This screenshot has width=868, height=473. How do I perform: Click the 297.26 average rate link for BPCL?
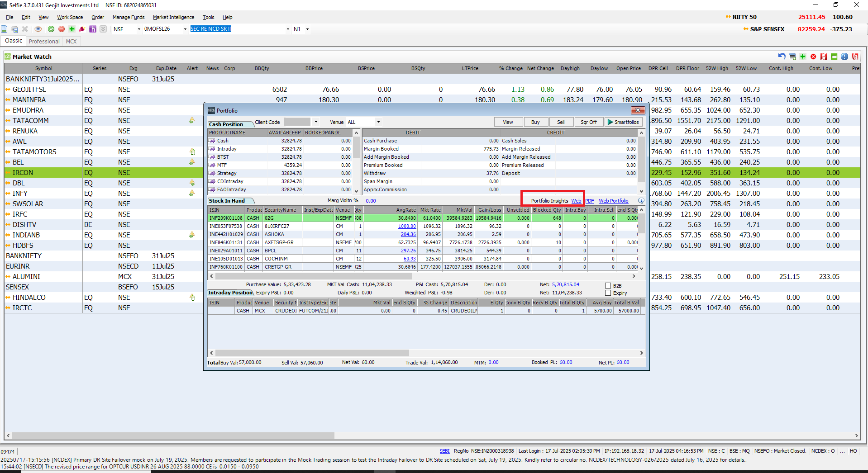coord(408,251)
